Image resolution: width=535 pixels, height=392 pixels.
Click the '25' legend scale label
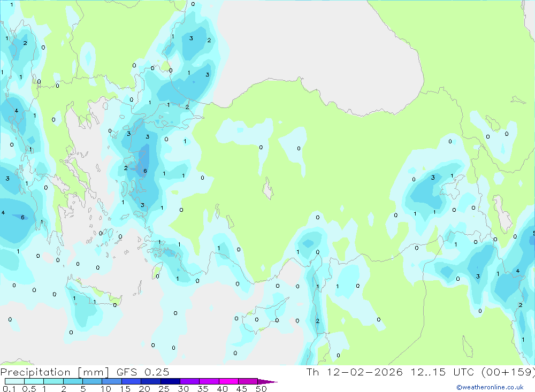164,389
